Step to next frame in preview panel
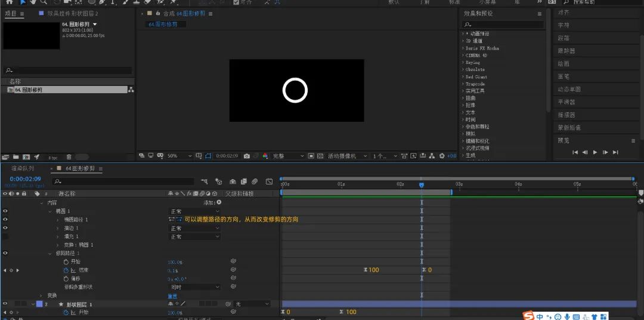The image size is (644, 320). (x=605, y=152)
